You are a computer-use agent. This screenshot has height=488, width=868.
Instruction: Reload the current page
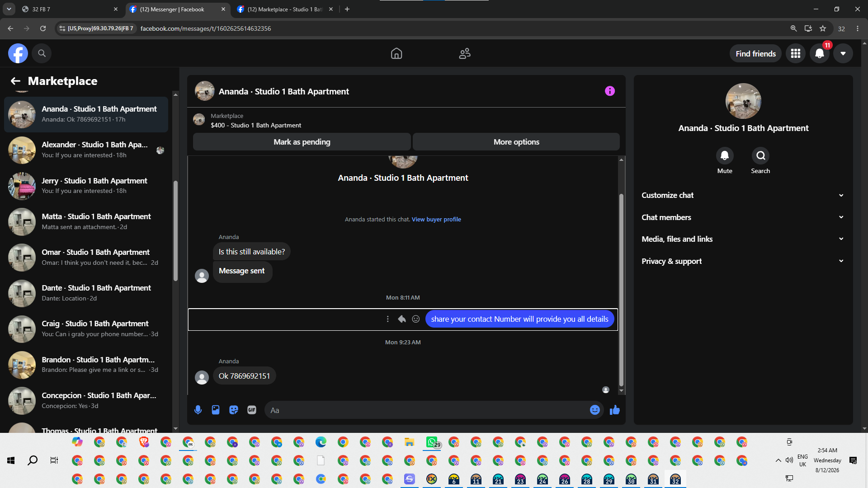(x=43, y=28)
